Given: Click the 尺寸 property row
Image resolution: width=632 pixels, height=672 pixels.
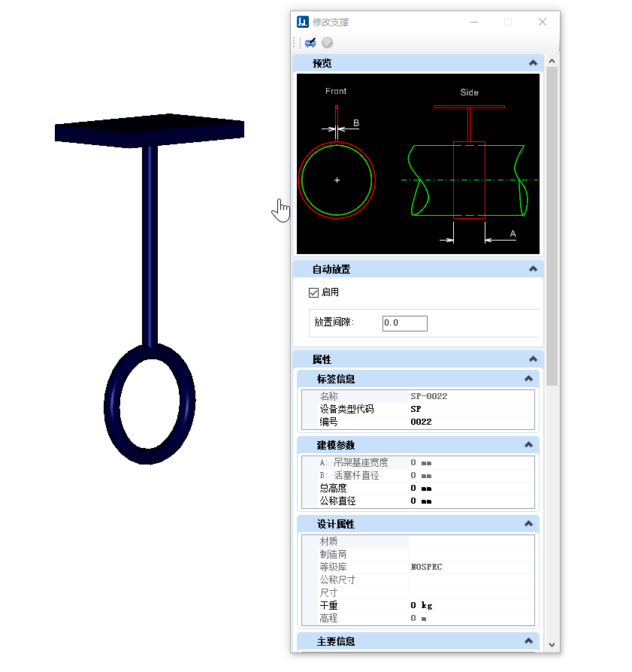Looking at the screenshot, I should 418,593.
